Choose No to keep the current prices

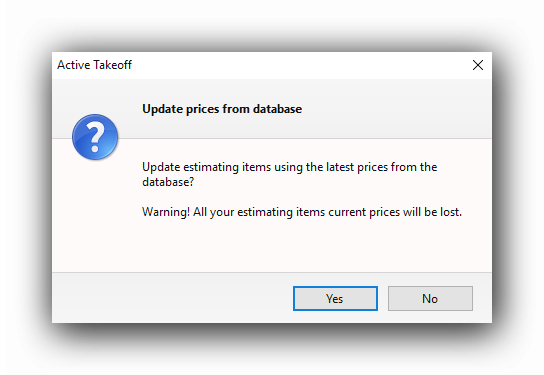coord(430,298)
